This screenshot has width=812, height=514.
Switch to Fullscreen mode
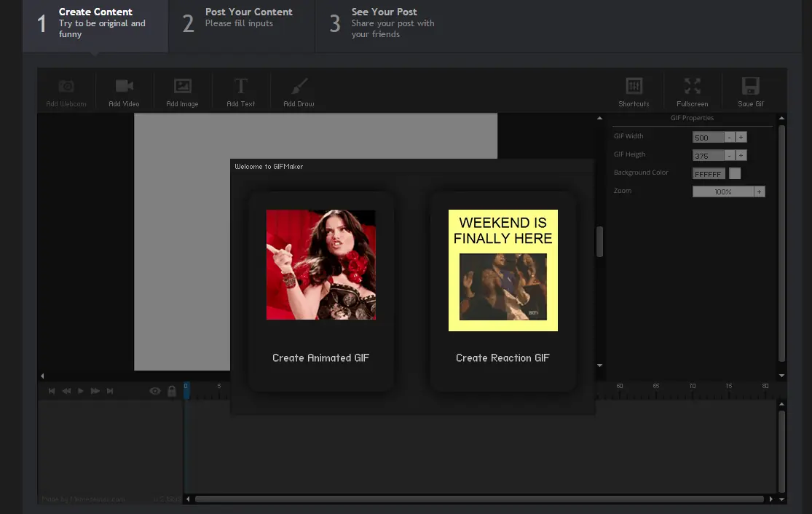click(693, 92)
